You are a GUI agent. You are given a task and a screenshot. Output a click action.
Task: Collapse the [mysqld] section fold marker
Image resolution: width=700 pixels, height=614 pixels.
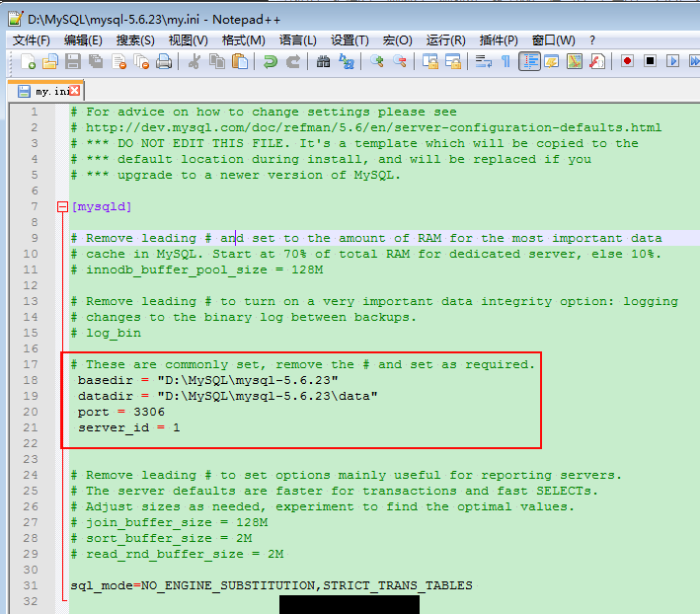[x=62, y=206]
